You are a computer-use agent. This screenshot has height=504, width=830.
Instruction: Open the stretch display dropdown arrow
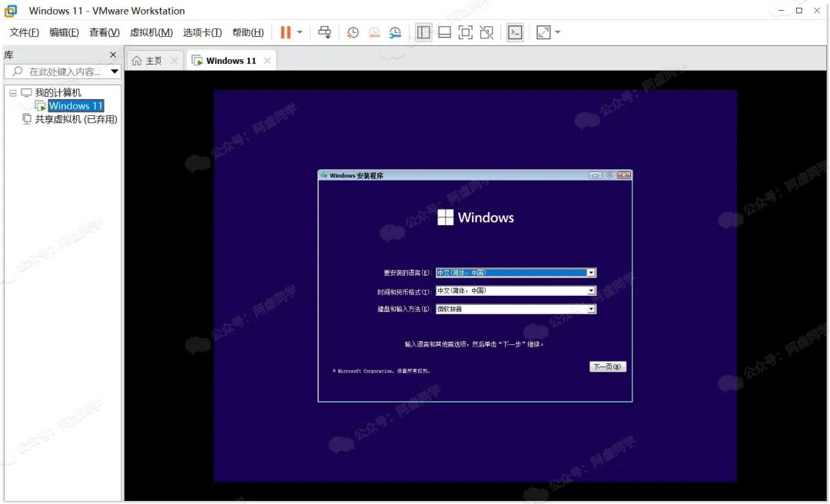[x=557, y=32]
